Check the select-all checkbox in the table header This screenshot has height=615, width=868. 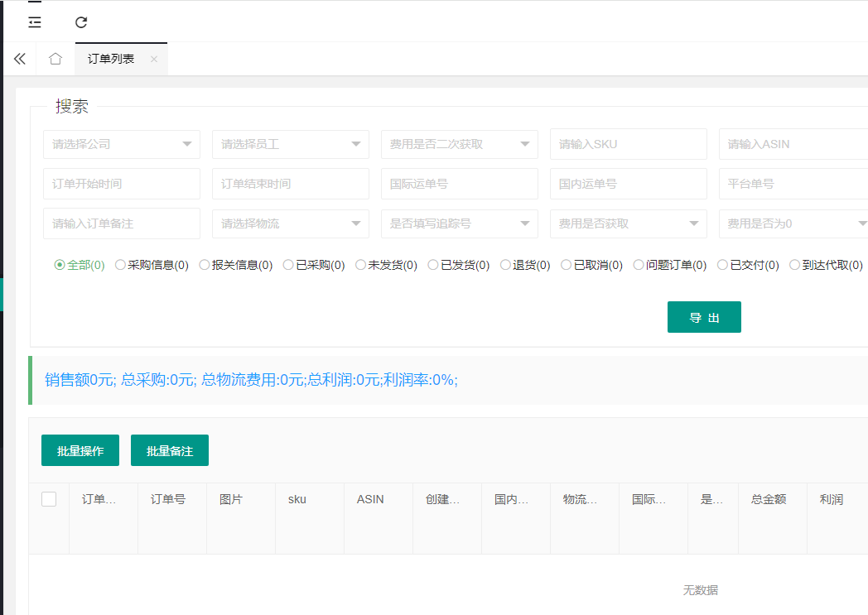coord(48,498)
